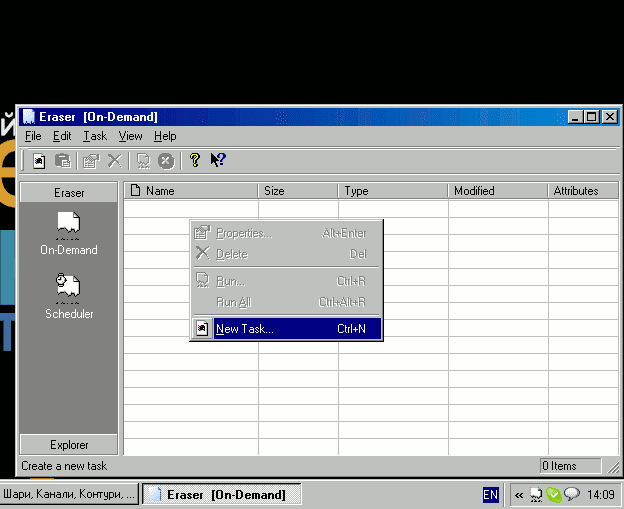Screen dimensions: 624x509
Task: Sort by the Name column header
Action: (x=191, y=191)
